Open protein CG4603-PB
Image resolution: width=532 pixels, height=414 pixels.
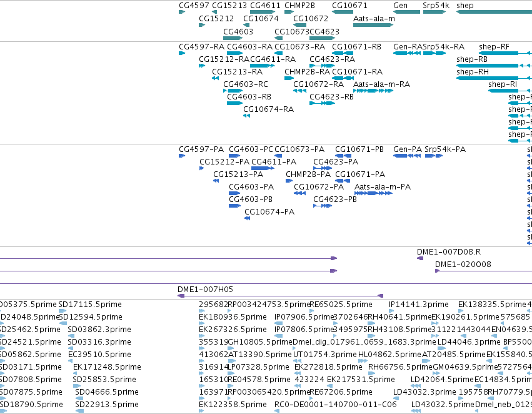pos(251,199)
